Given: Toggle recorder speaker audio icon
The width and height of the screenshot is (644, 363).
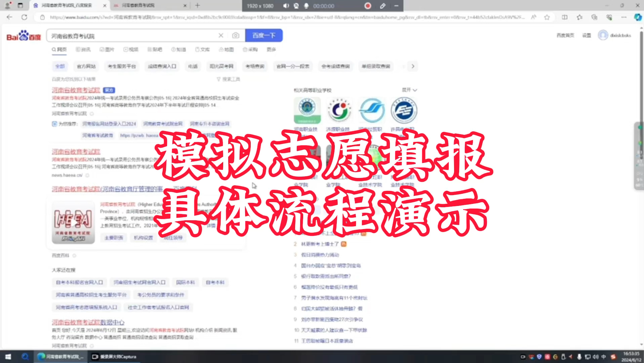Looking at the screenshot, I should pyautogui.click(x=286, y=6).
